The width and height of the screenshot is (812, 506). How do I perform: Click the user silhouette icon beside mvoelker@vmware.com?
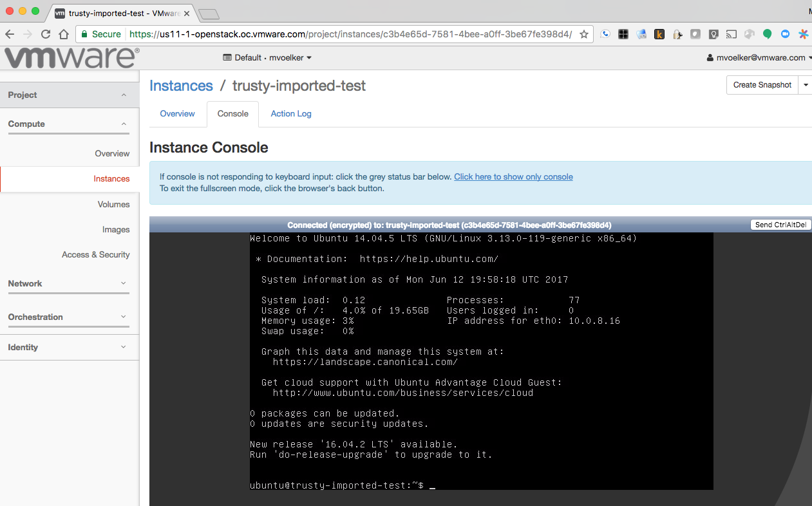point(710,58)
